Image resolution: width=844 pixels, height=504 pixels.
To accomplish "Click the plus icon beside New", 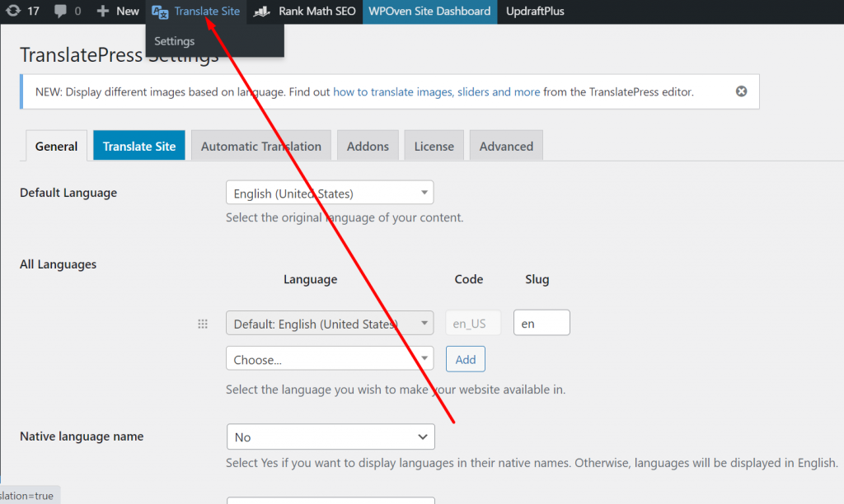I will pos(102,11).
